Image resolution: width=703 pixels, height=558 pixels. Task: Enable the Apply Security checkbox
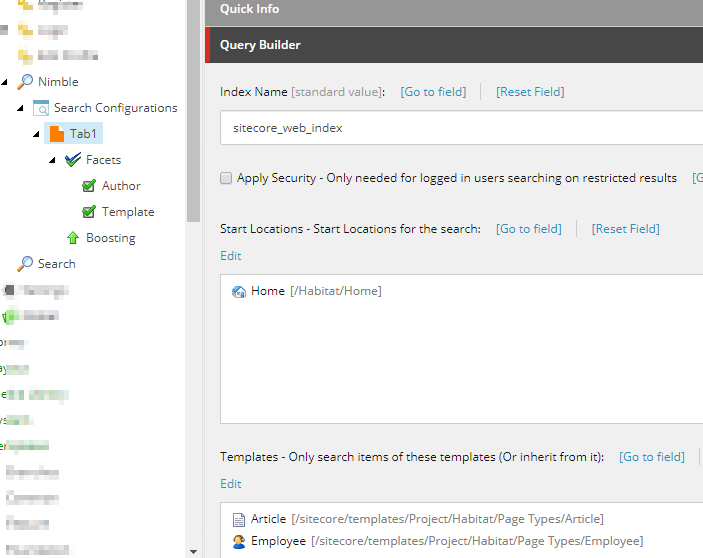coord(226,178)
